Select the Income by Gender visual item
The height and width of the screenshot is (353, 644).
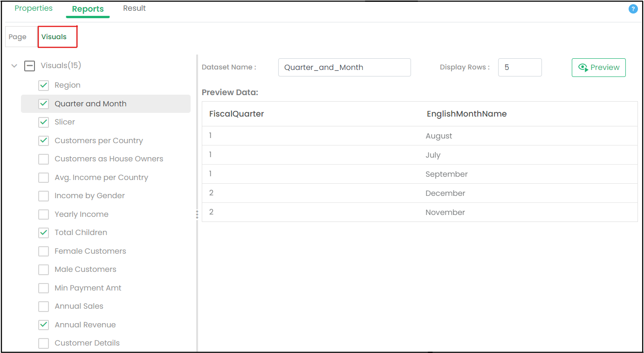[89, 196]
